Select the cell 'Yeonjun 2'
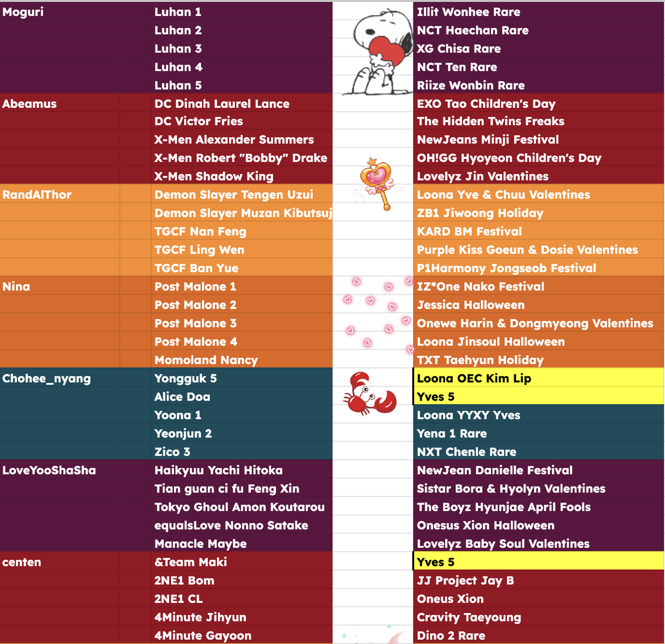The image size is (665, 644). 242,433
